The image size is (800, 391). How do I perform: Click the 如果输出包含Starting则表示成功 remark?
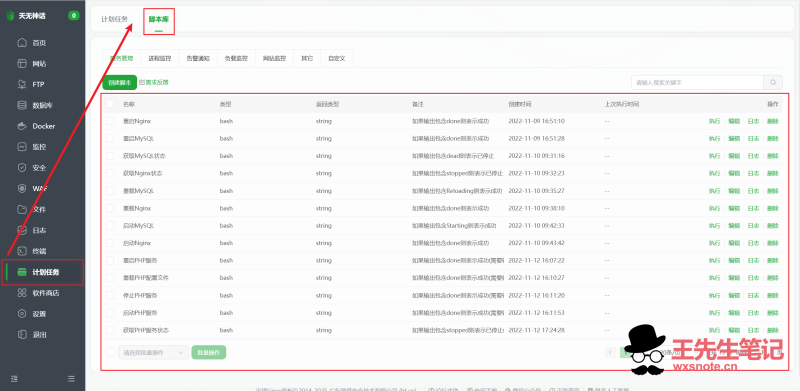click(x=454, y=226)
